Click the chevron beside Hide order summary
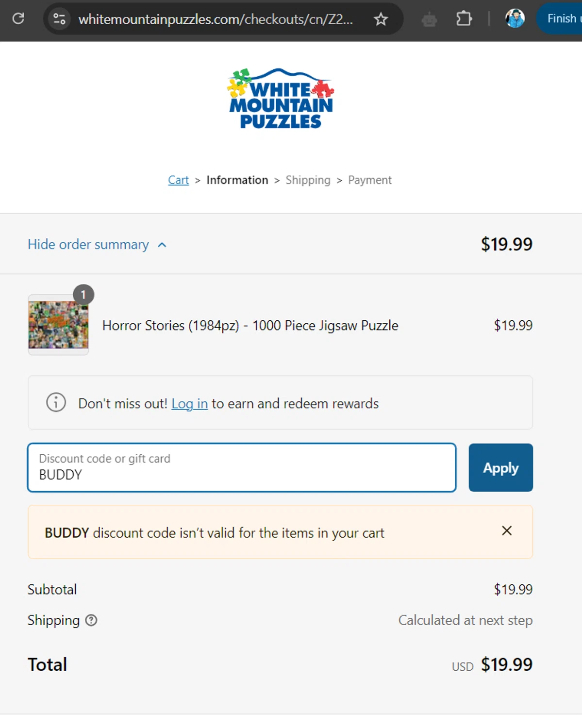 point(162,245)
